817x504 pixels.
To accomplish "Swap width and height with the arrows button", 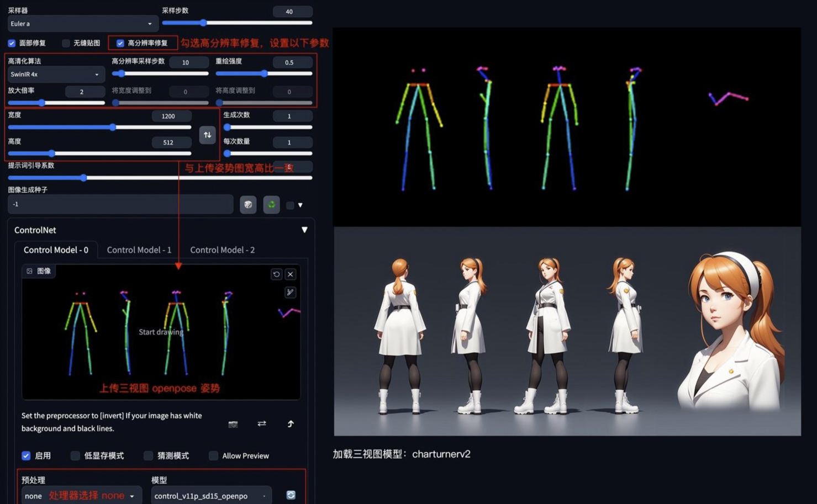I will (207, 135).
